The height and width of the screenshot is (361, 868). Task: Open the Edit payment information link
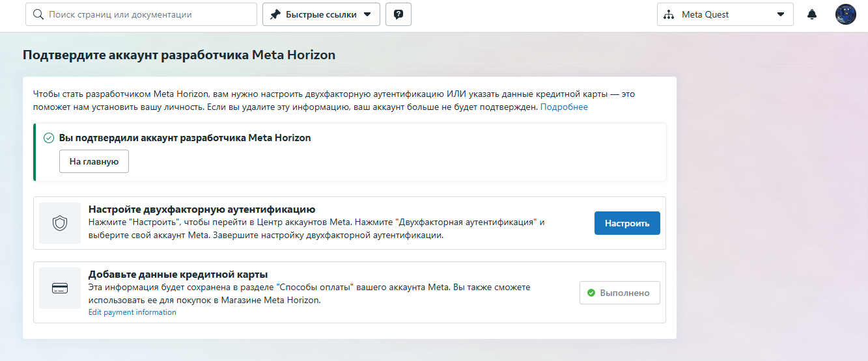[132, 312]
